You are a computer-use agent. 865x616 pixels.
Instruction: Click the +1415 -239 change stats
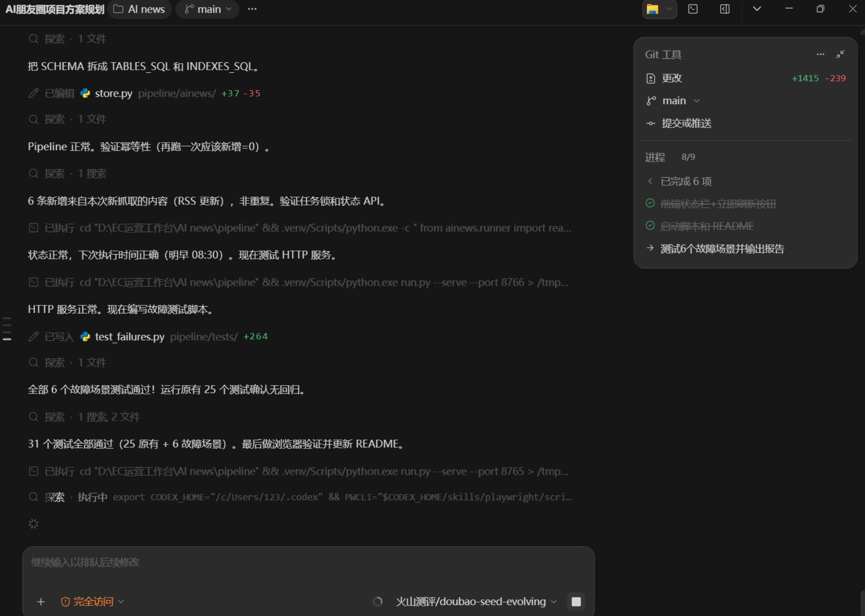[819, 78]
